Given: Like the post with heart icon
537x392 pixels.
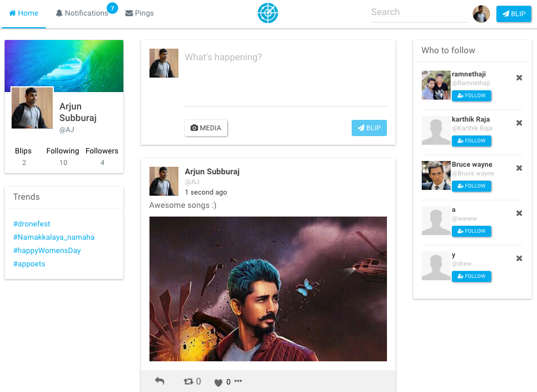Looking at the screenshot, I should [x=218, y=382].
